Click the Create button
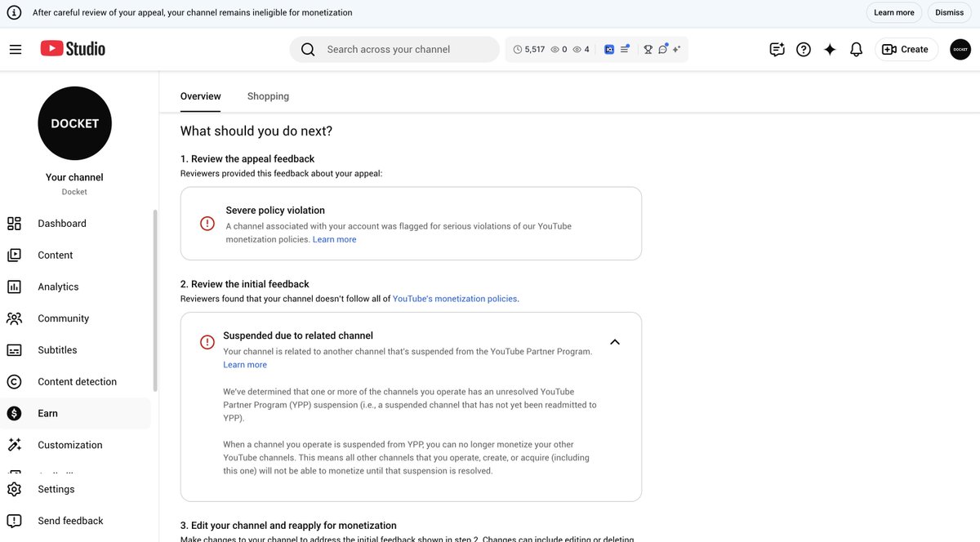The image size is (980, 542). click(x=906, y=49)
